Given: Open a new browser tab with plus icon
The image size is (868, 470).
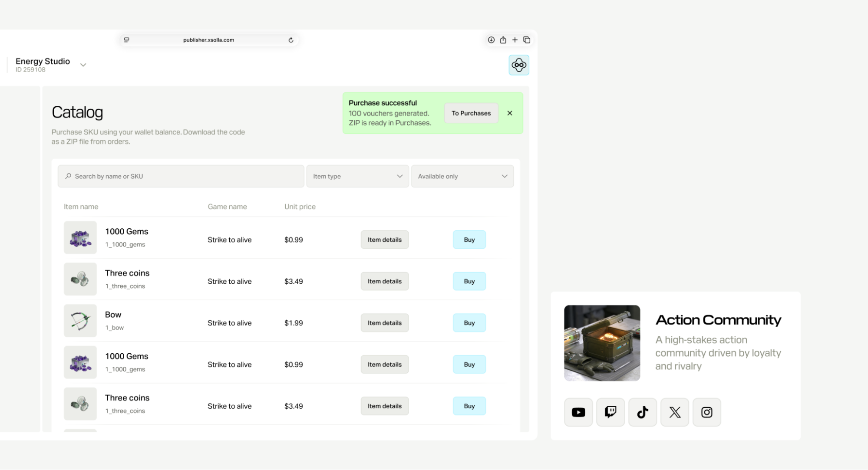Looking at the screenshot, I should 515,40.
